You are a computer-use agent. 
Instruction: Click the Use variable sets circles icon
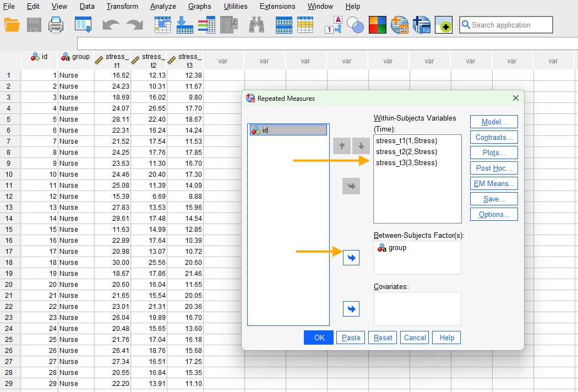coord(356,25)
